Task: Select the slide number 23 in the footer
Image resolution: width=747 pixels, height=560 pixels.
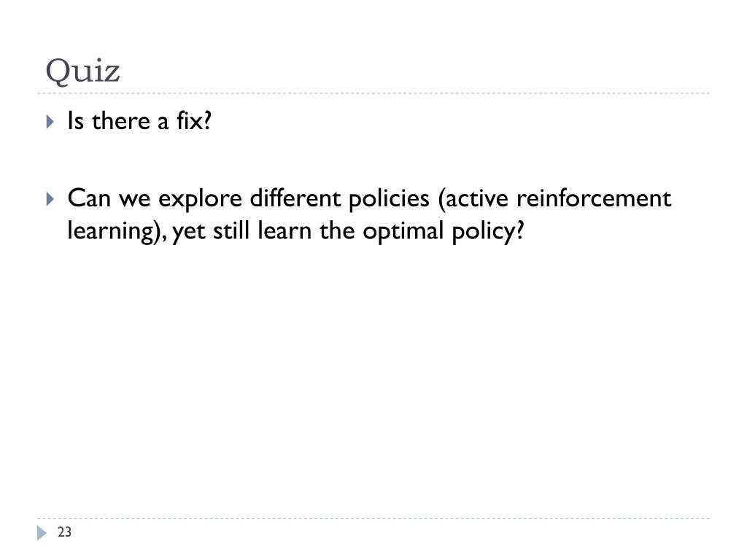Action: pyautogui.click(x=64, y=532)
